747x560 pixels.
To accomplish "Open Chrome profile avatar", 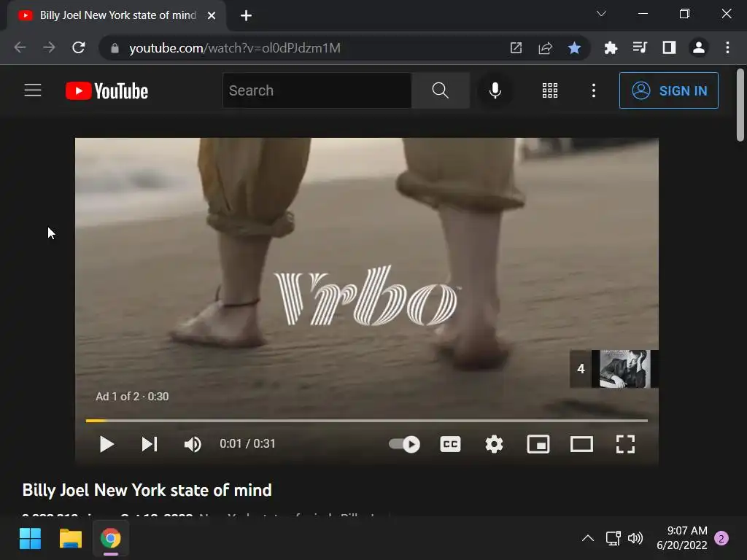I will (x=699, y=47).
